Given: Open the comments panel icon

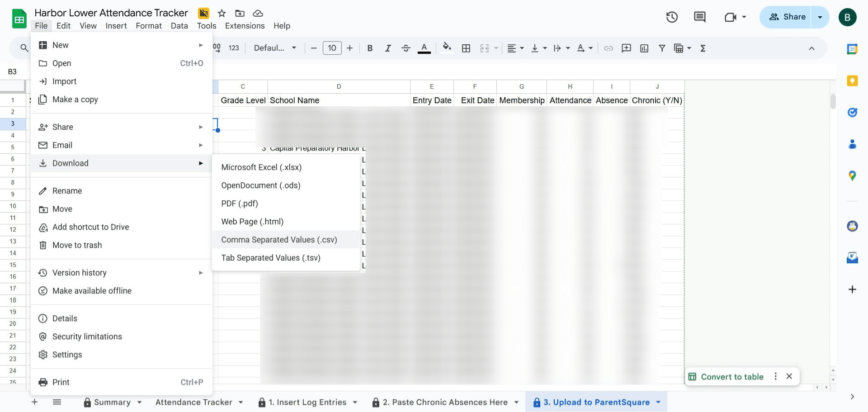Looking at the screenshot, I should click(700, 17).
